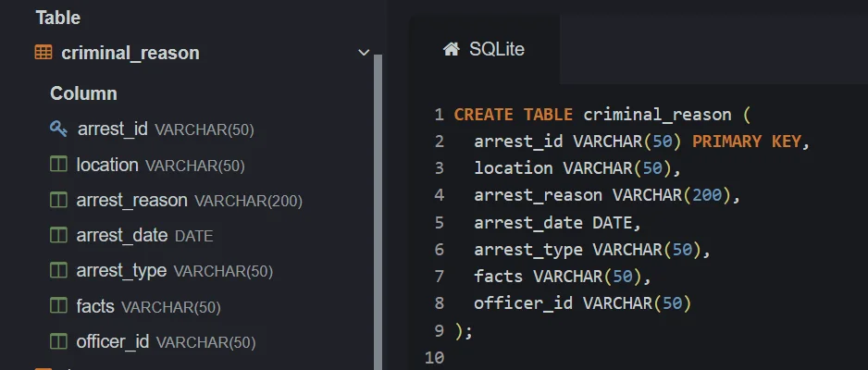This screenshot has width=868, height=370.
Task: Click the primary key icon beside arrest_id
Action: coord(58,129)
